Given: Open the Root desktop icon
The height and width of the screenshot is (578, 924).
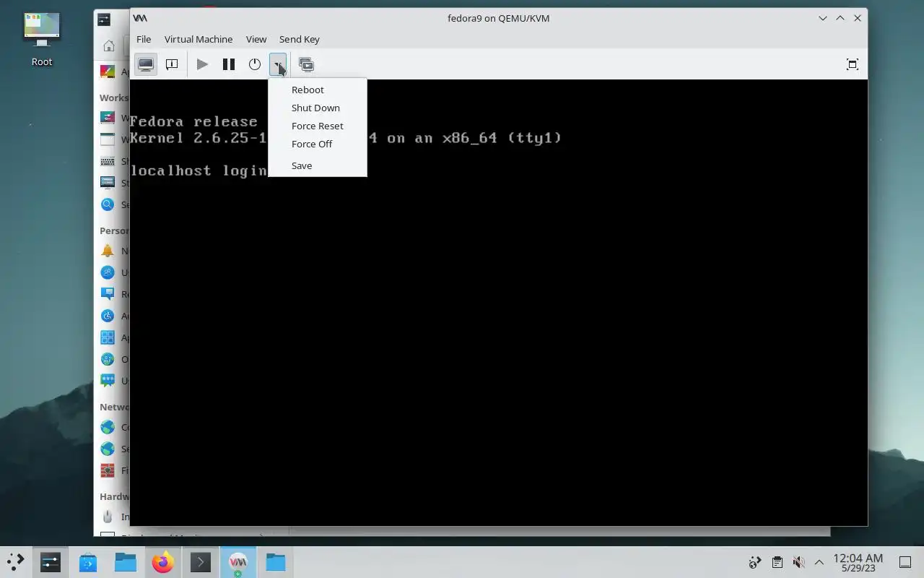Looking at the screenshot, I should click(x=42, y=39).
